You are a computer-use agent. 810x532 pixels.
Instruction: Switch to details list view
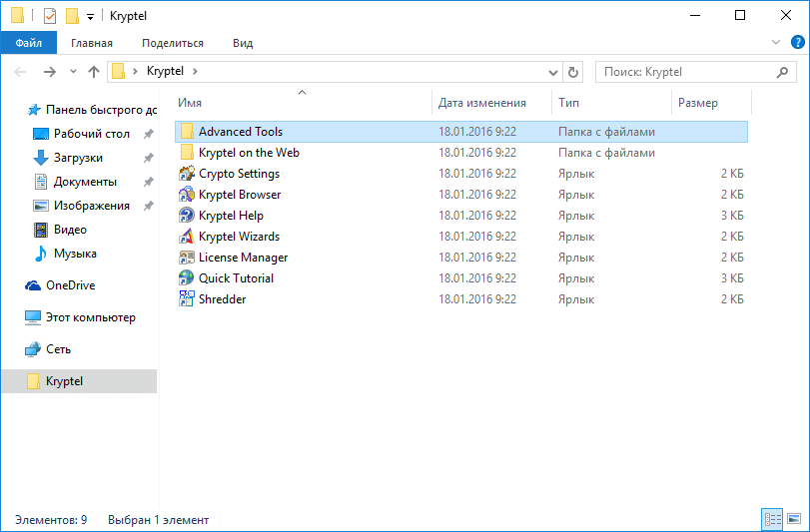pos(772,519)
